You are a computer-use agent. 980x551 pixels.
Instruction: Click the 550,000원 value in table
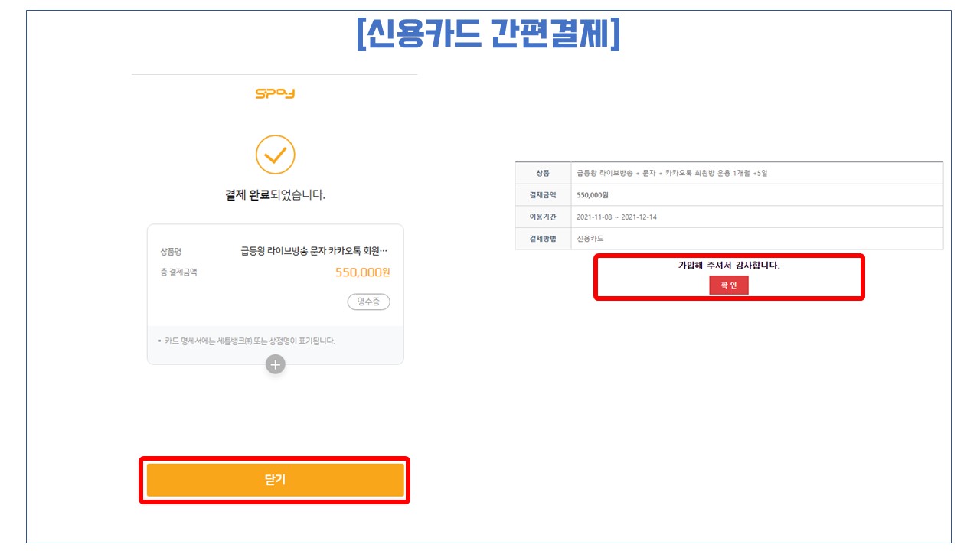pos(592,195)
